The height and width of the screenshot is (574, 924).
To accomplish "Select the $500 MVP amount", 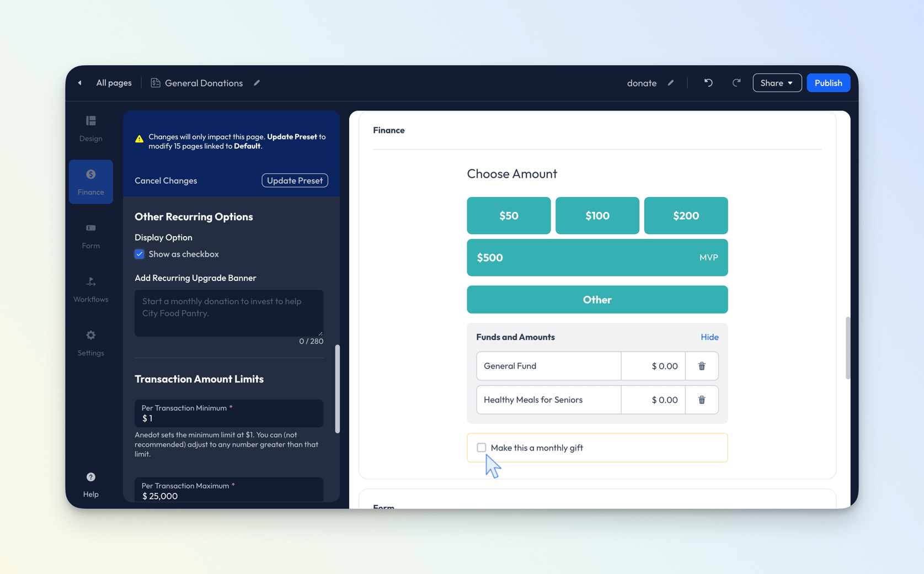I will 597,258.
